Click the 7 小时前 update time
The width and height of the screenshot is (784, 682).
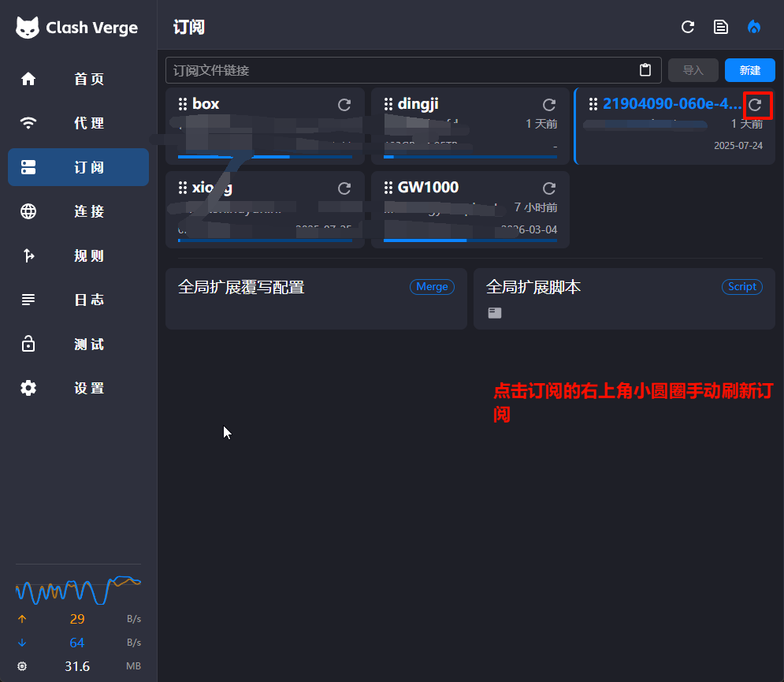click(x=536, y=207)
